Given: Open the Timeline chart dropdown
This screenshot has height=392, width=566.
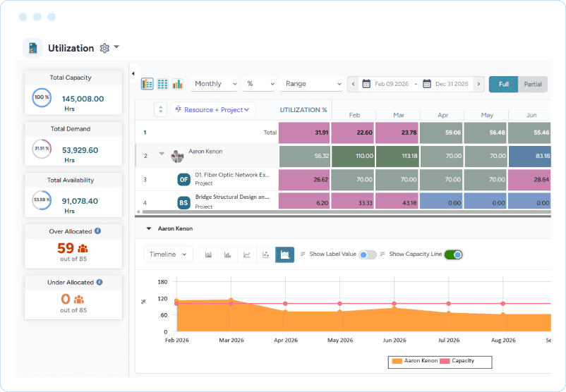Looking at the screenshot, I should [x=168, y=255].
